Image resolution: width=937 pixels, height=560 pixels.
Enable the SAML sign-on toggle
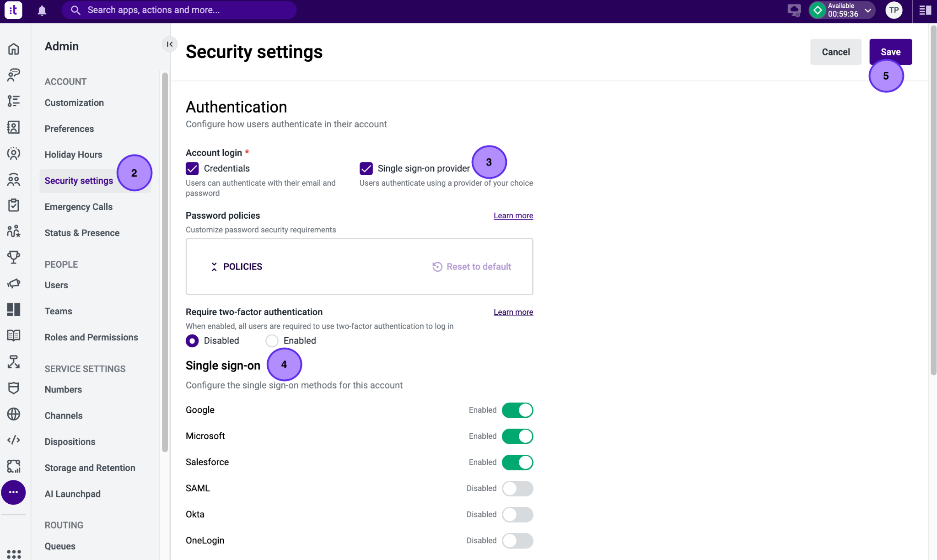(517, 489)
